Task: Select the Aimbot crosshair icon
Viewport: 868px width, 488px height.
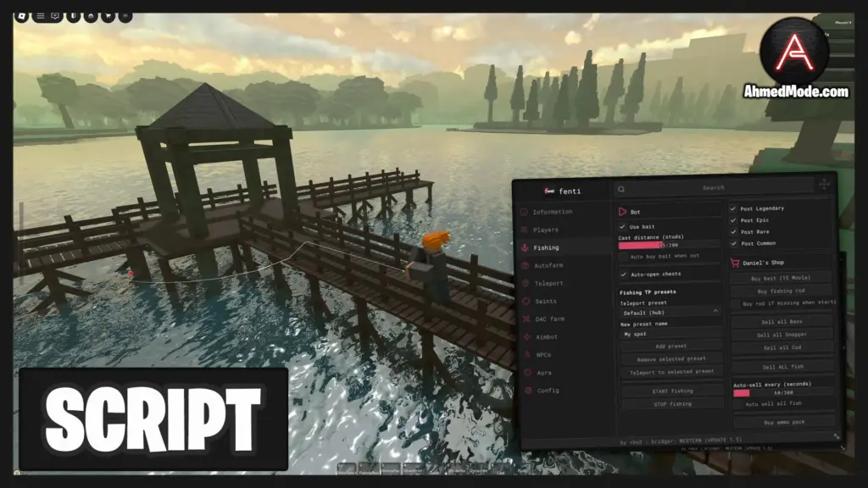Action: point(526,336)
